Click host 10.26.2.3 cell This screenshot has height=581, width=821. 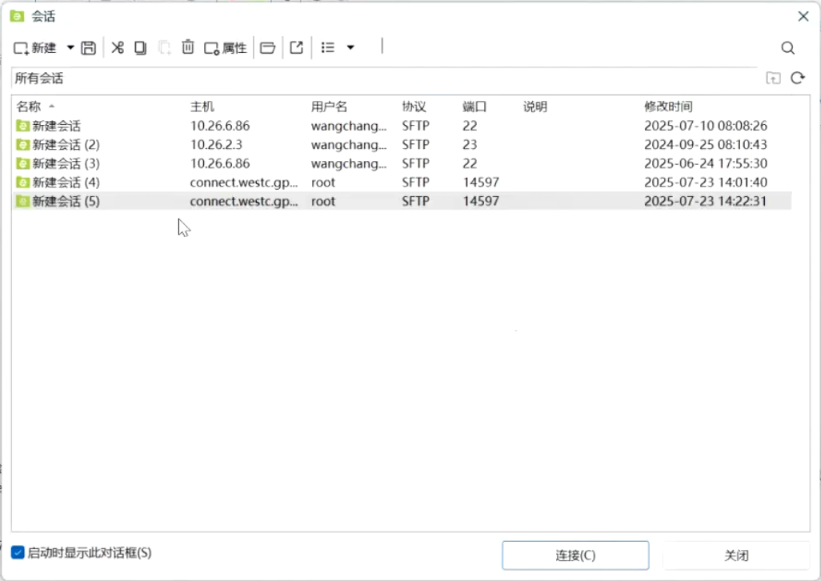coord(216,144)
